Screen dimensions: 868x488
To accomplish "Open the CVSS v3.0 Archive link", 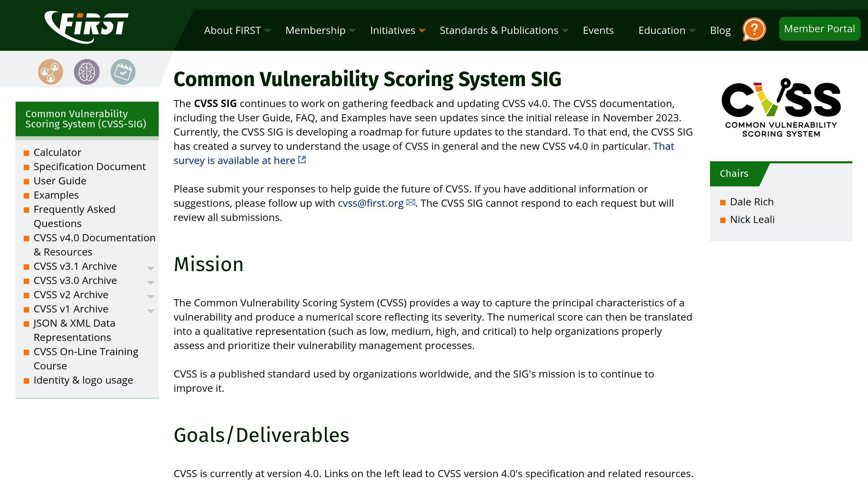I will (x=75, y=281).
